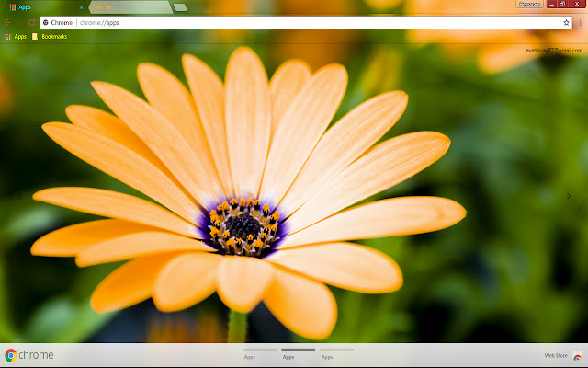
Task: Open the Bookmarks folder in the bookmarks bar
Action: [50, 37]
